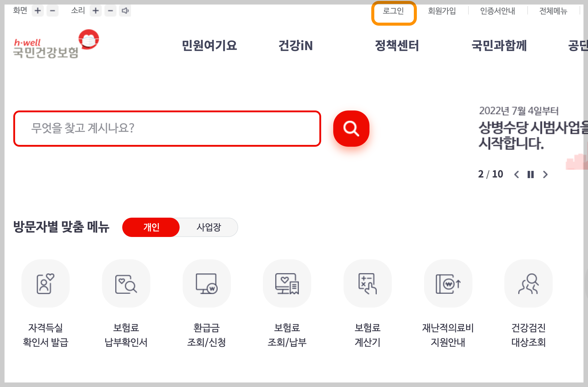
Task: Open 환급금 조회/신청 icon
Action: pos(206,283)
